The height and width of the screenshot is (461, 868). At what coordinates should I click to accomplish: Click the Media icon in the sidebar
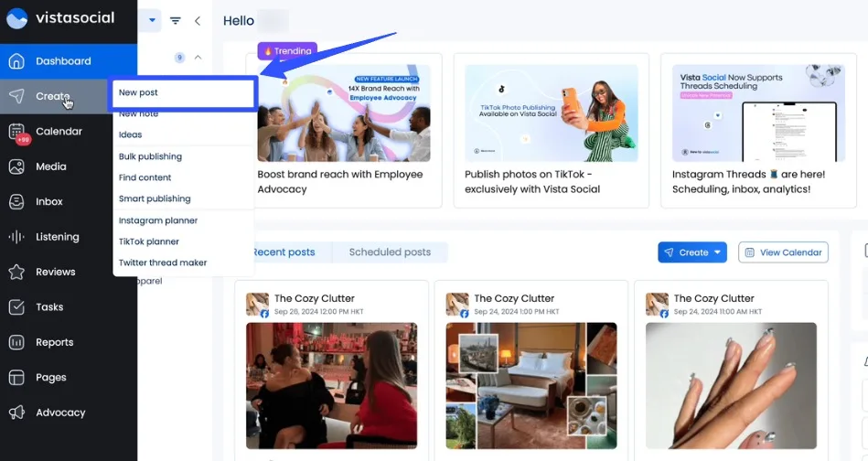click(16, 166)
